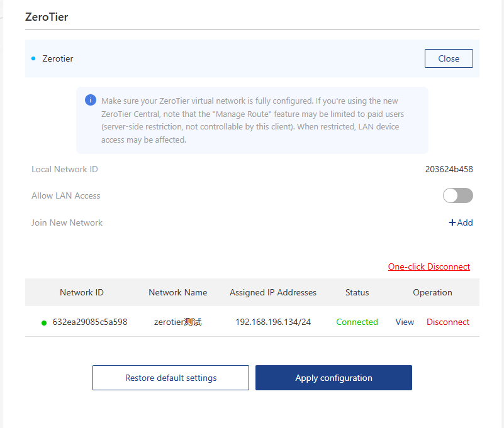Click the Status column header
Image resolution: width=504 pixels, height=428 pixels.
click(x=357, y=292)
